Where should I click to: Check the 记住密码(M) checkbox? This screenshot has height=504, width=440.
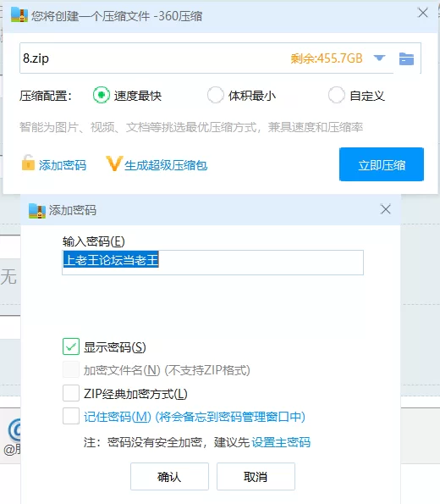coord(71,416)
